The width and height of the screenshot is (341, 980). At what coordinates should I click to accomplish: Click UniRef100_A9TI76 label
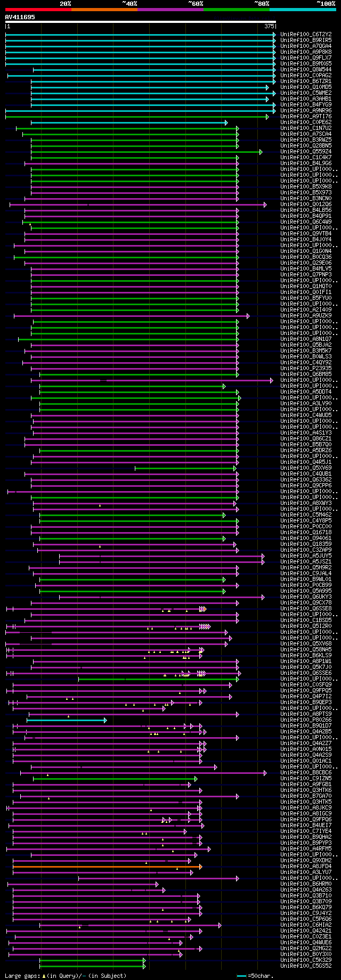(x=306, y=116)
